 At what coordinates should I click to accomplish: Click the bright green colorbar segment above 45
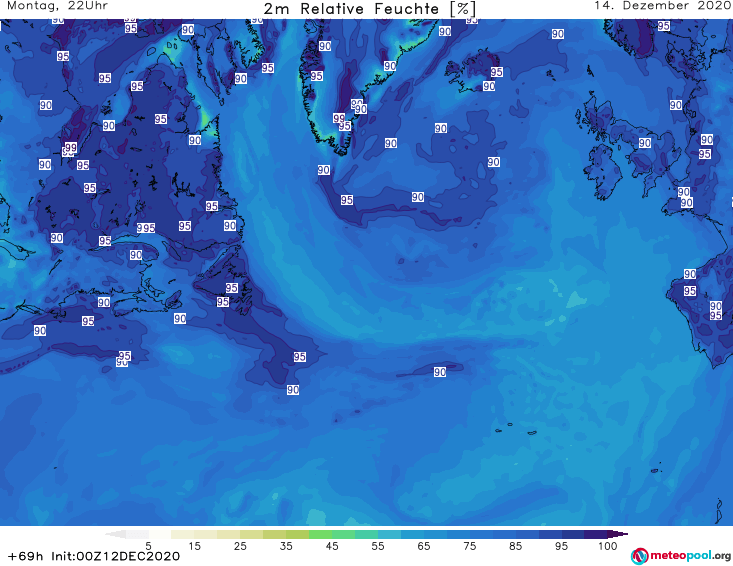pos(320,534)
